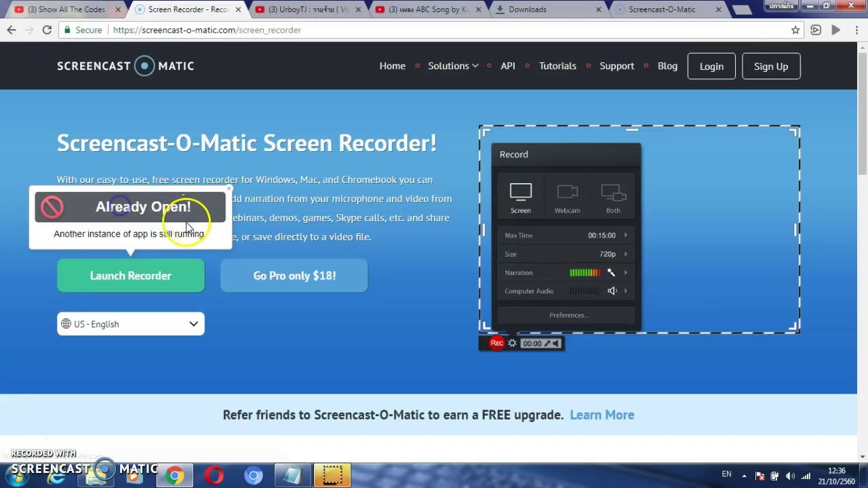This screenshot has height=488, width=868.
Task: Switch to last Screencast-O-Matic tab
Action: 669,9
